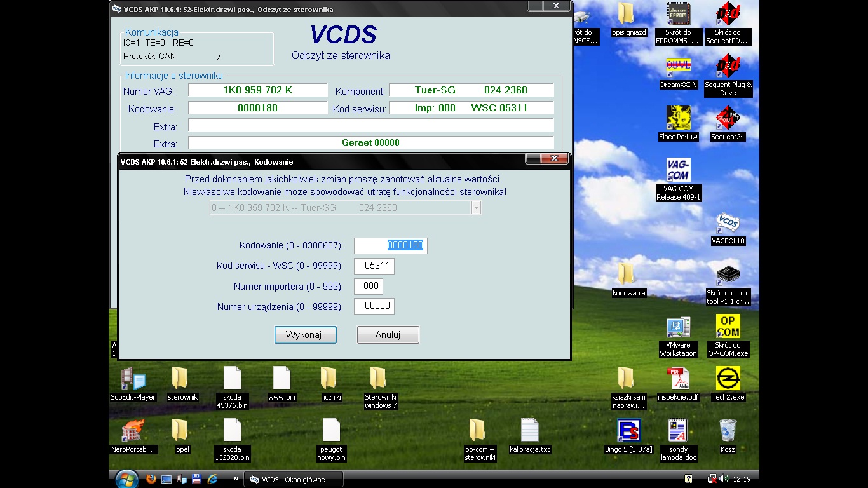868x488 pixels.
Task: Launch Internet Explorer from quick launch
Action: [x=212, y=479]
